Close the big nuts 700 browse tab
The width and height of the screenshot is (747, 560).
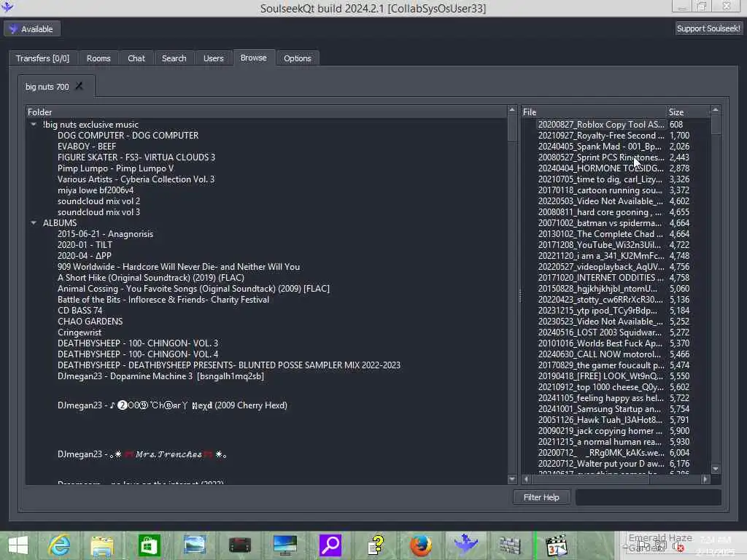pos(79,86)
